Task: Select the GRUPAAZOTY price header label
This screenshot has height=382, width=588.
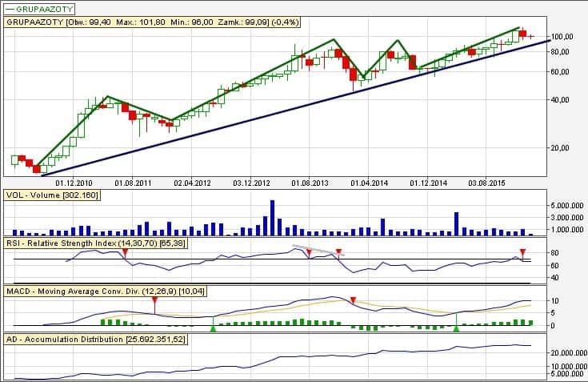Action: coord(122,23)
